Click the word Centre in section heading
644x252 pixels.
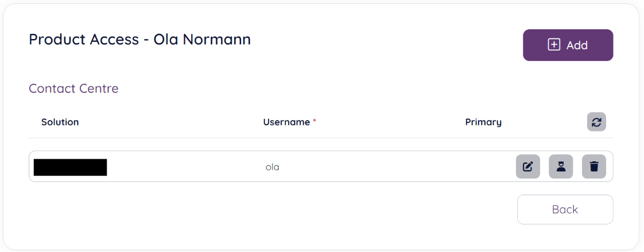99,89
